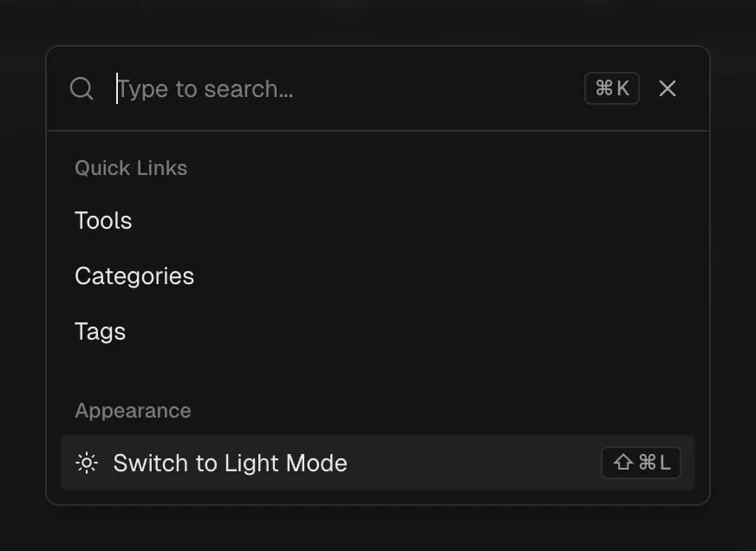Click the ⌘K keyboard shortcut badge
Image resolution: width=756 pixels, height=551 pixels.
pyautogui.click(x=611, y=88)
